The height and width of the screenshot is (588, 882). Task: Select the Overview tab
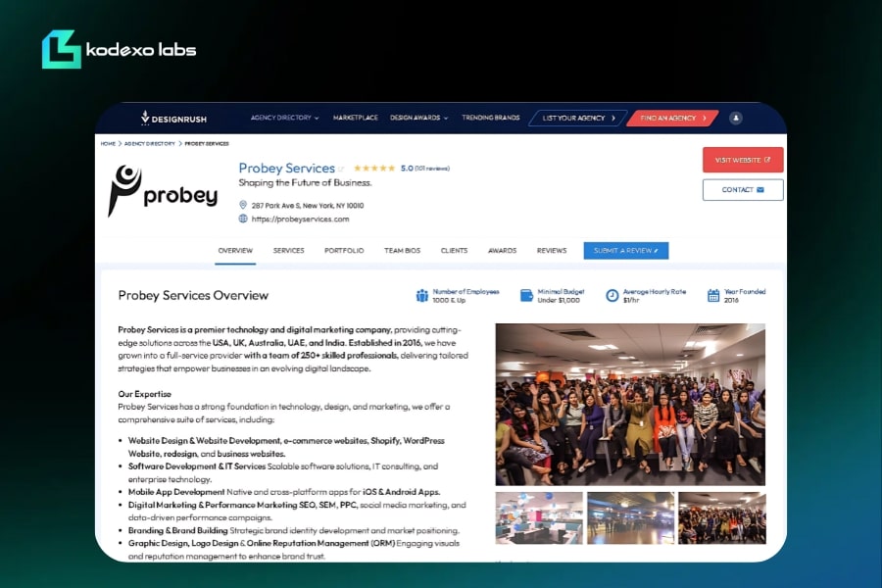coord(235,251)
